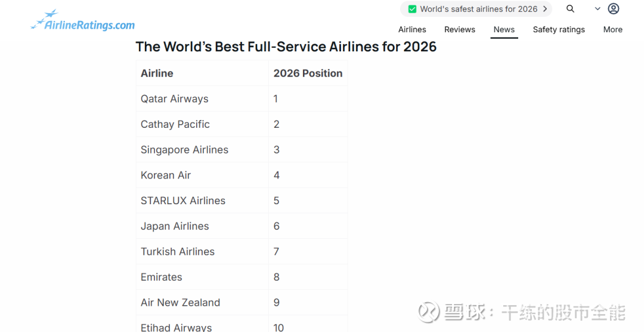This screenshot has width=644, height=332.
Task: Go to the Reviews menu
Action: pos(460,29)
